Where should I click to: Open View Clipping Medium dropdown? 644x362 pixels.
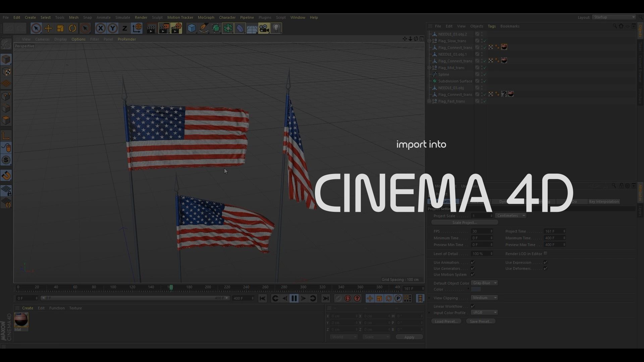click(484, 298)
